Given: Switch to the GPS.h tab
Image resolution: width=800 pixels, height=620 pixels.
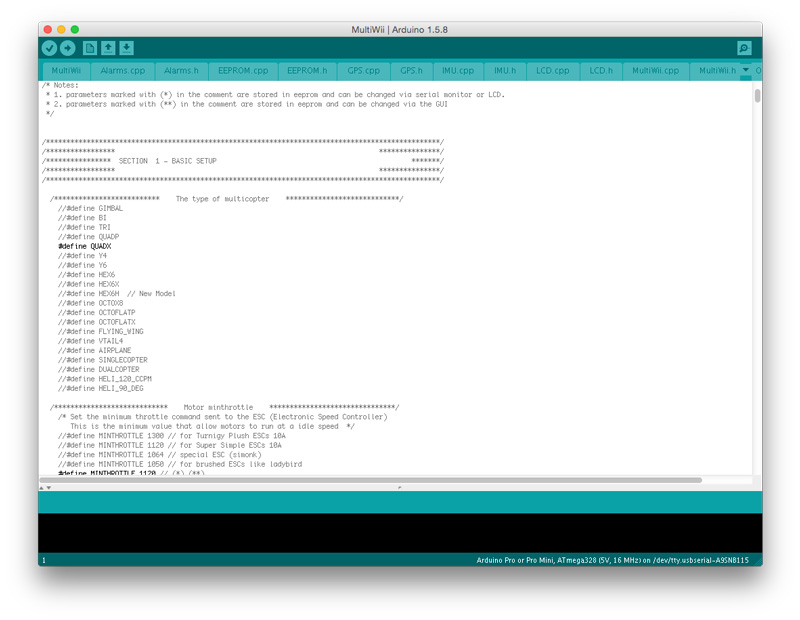Looking at the screenshot, I should [411, 71].
